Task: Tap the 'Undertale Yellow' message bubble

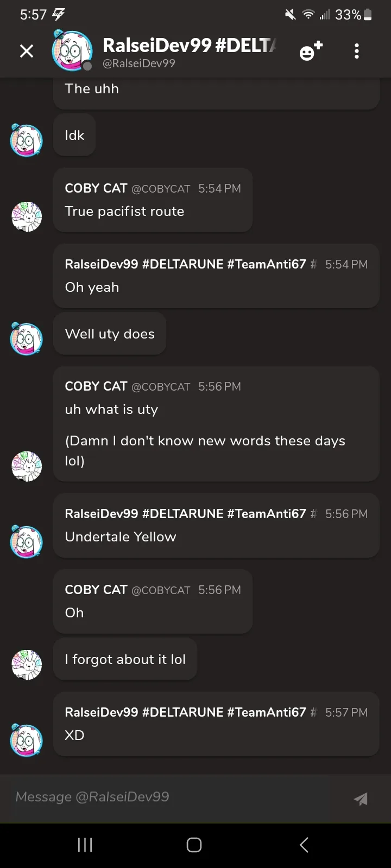Action: tap(121, 537)
